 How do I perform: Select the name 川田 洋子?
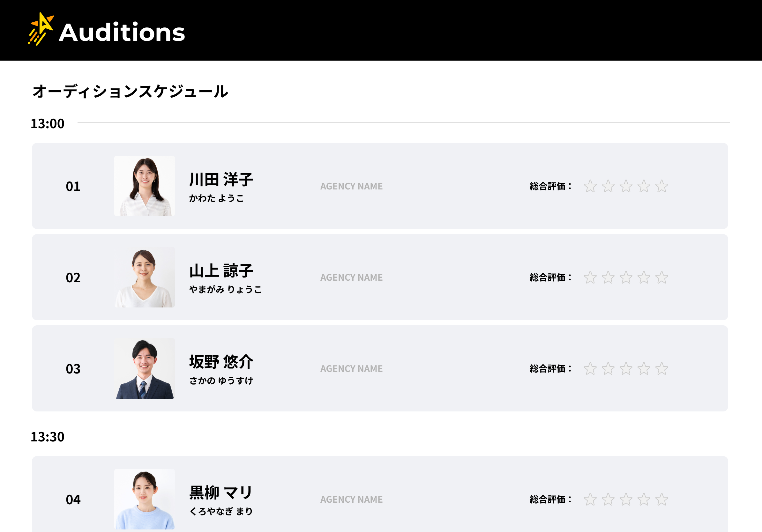(221, 180)
